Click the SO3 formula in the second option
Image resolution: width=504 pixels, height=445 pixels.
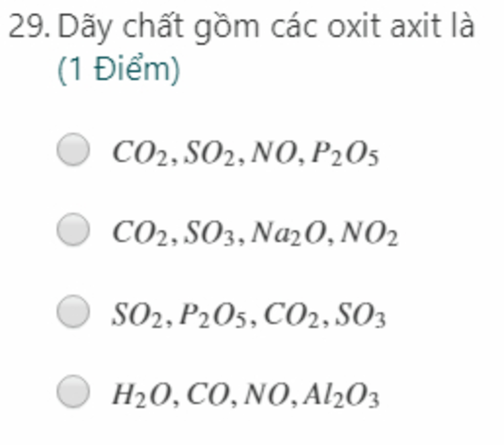(210, 233)
